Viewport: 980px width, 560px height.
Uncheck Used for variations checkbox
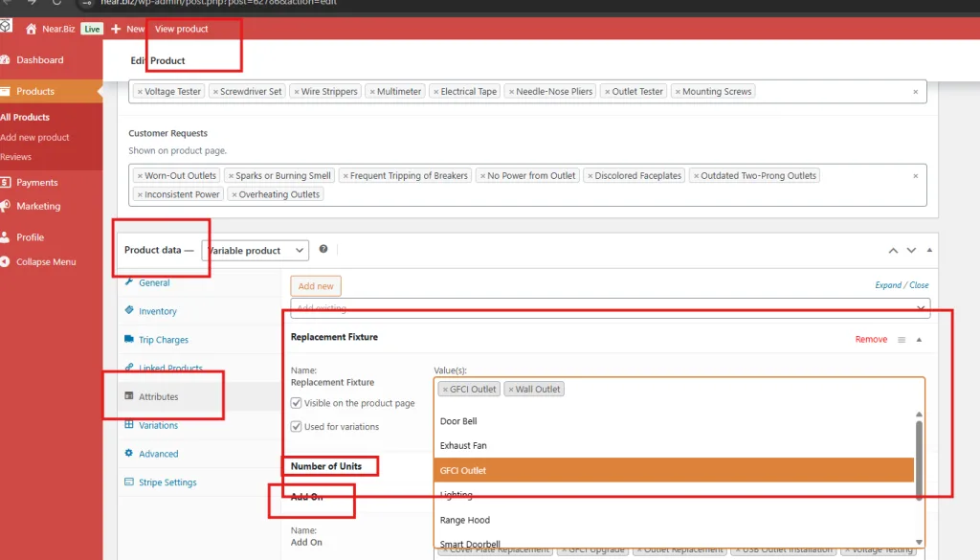click(x=297, y=426)
